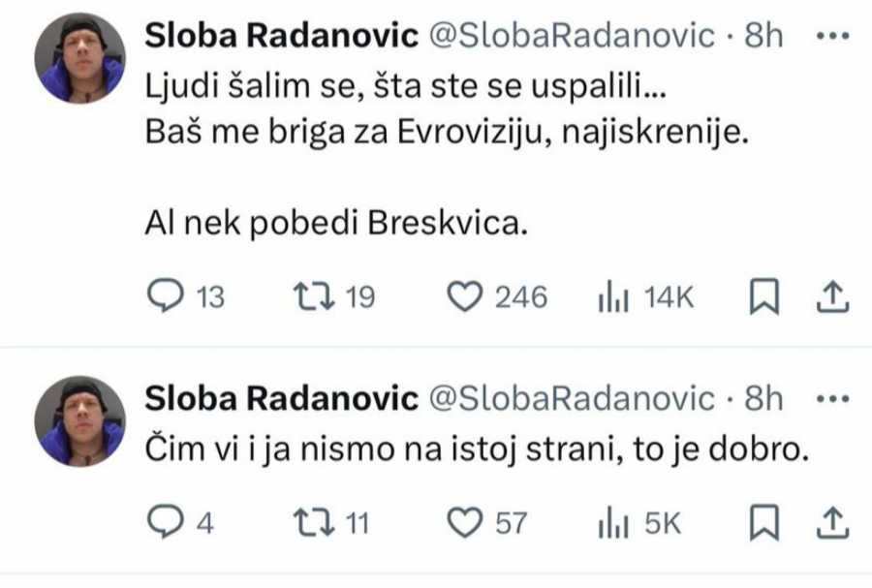Bookmark the Breskvica tweet
This screenshot has width=872, height=588.
point(764,296)
